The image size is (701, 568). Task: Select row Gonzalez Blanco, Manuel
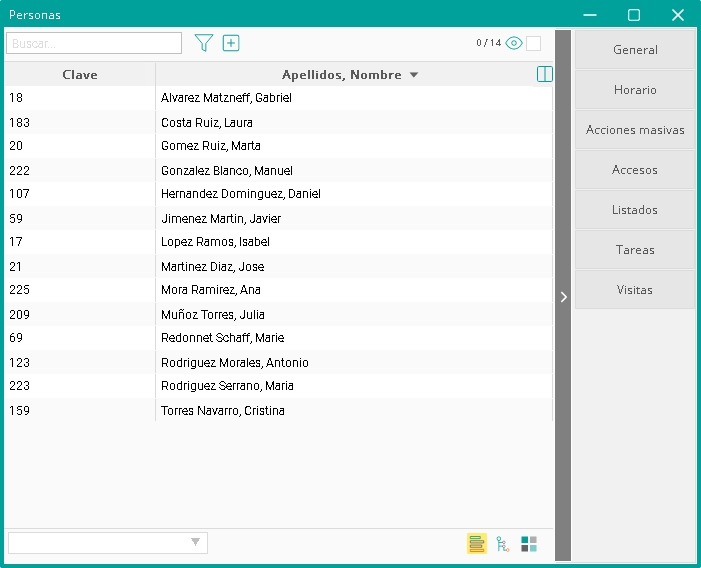pyautogui.click(x=279, y=170)
